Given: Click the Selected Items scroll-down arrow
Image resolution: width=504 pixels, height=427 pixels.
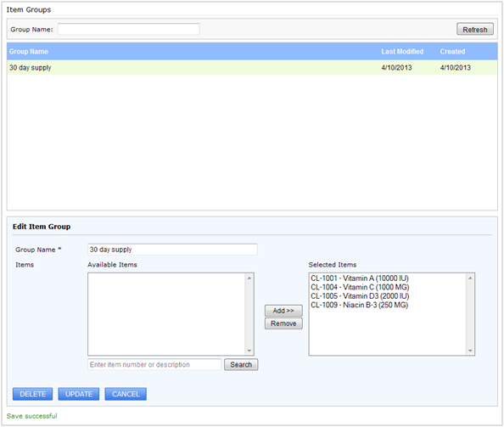Looking at the screenshot, I should point(471,351).
